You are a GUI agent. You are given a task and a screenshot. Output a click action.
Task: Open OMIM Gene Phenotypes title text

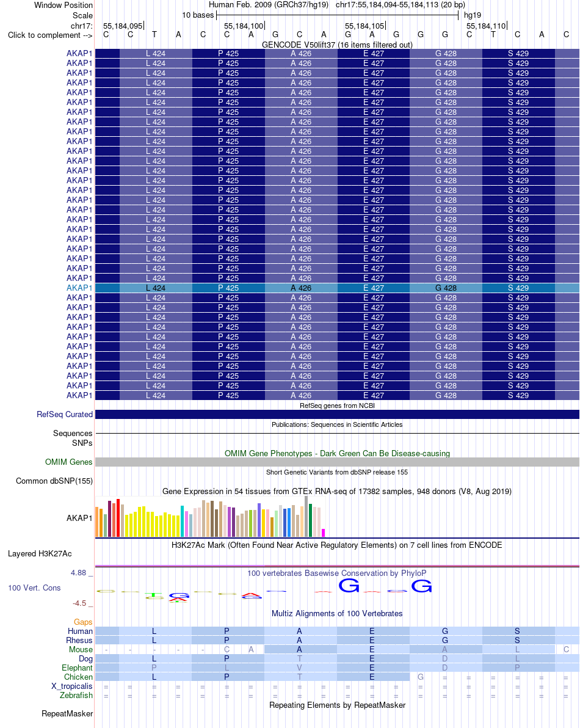click(x=337, y=453)
